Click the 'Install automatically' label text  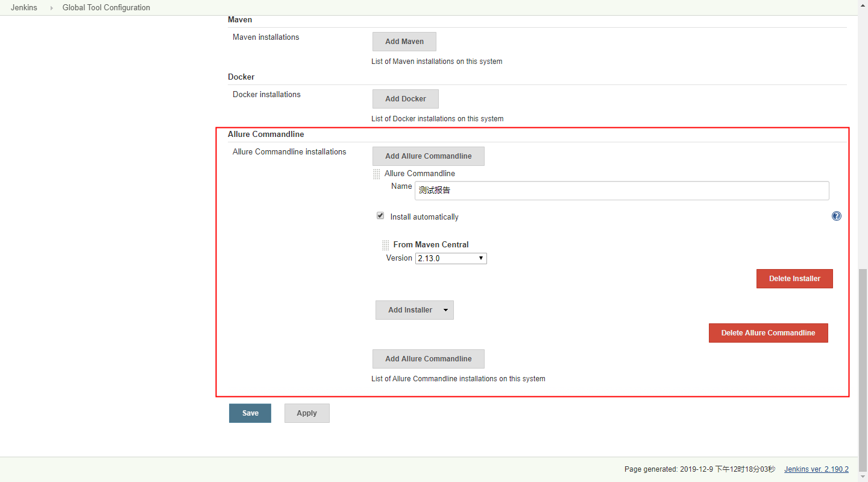[424, 217]
